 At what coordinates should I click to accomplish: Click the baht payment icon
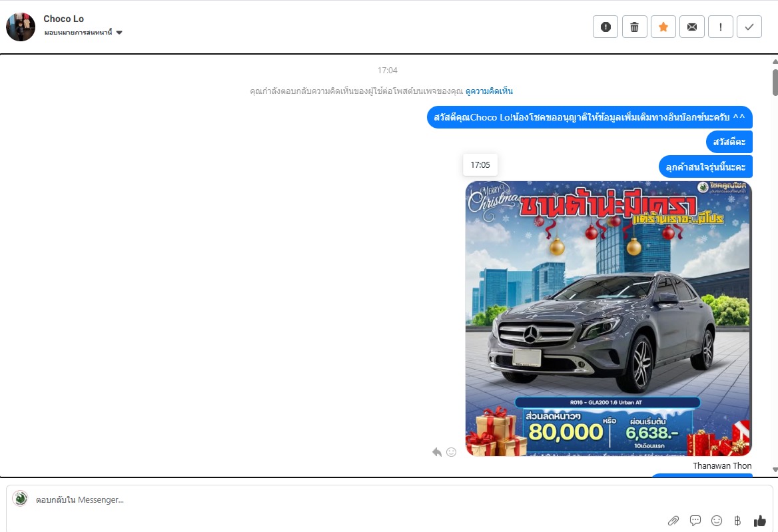[737, 521]
